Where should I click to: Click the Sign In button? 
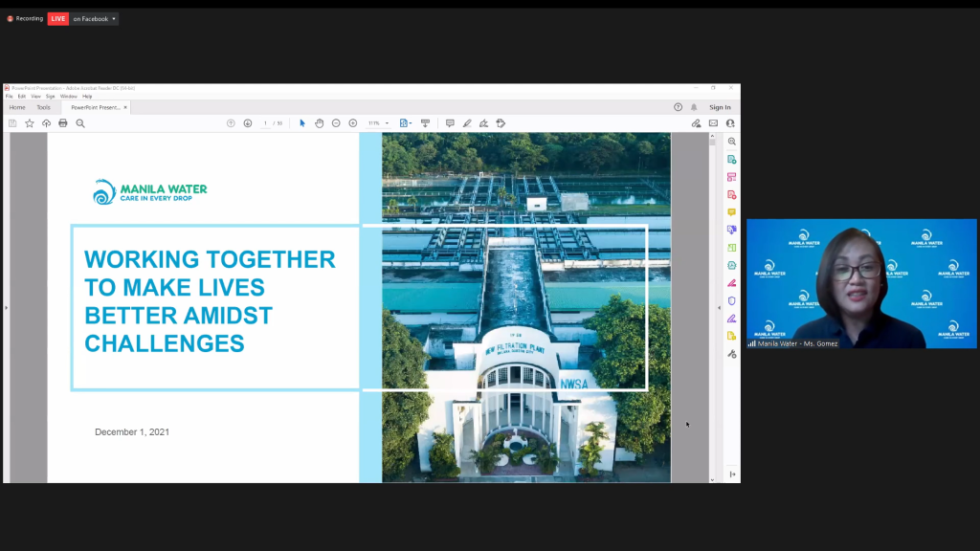[720, 107]
